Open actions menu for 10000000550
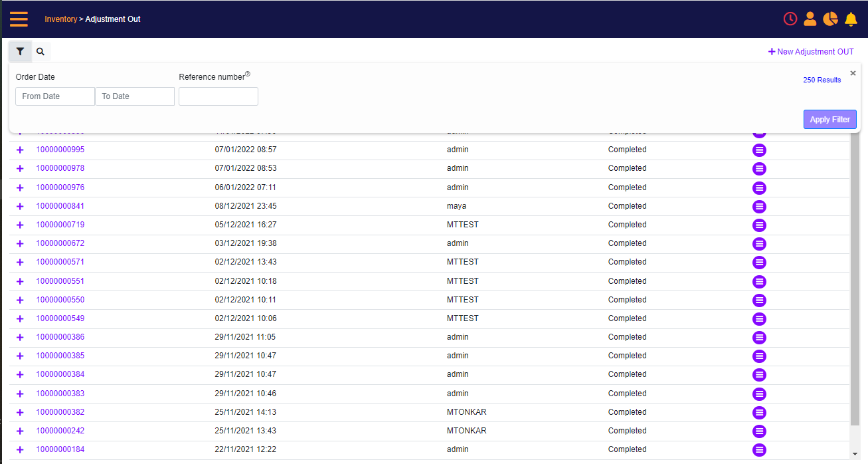The height and width of the screenshot is (464, 868). (760, 300)
